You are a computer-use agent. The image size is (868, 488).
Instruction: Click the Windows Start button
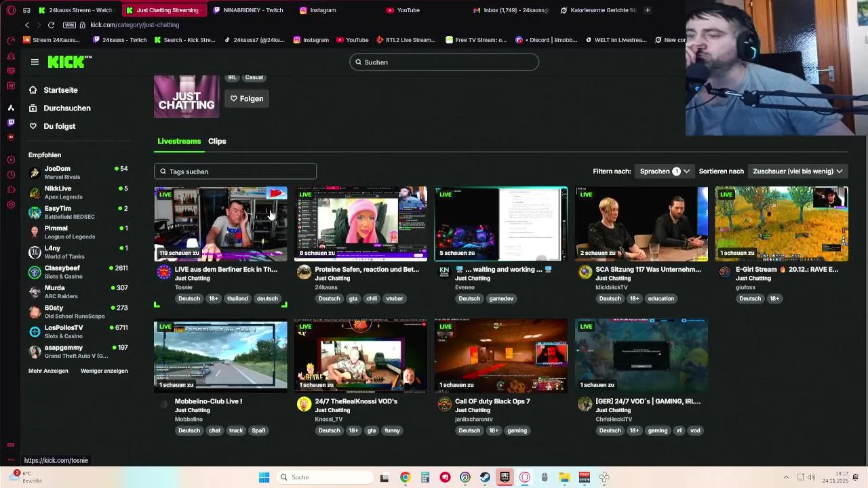pos(264,477)
